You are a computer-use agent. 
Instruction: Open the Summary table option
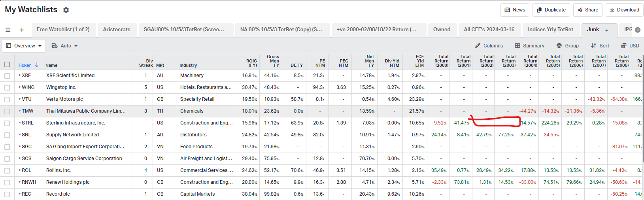point(529,46)
